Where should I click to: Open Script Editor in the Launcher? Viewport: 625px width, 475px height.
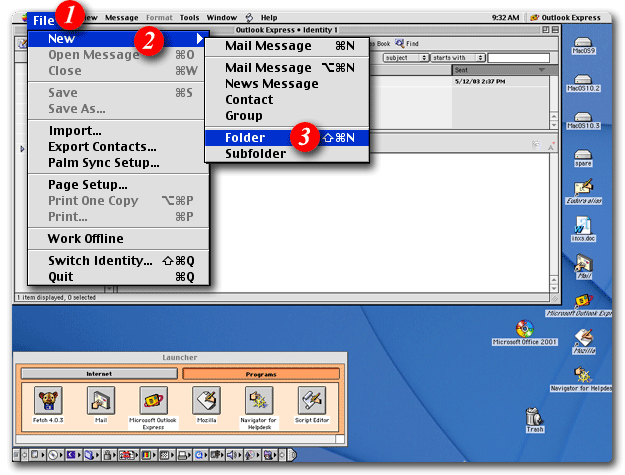pyautogui.click(x=311, y=402)
